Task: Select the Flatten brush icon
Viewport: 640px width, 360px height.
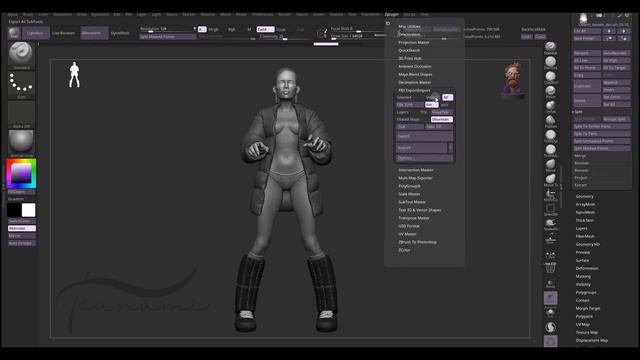Action: 550,120
